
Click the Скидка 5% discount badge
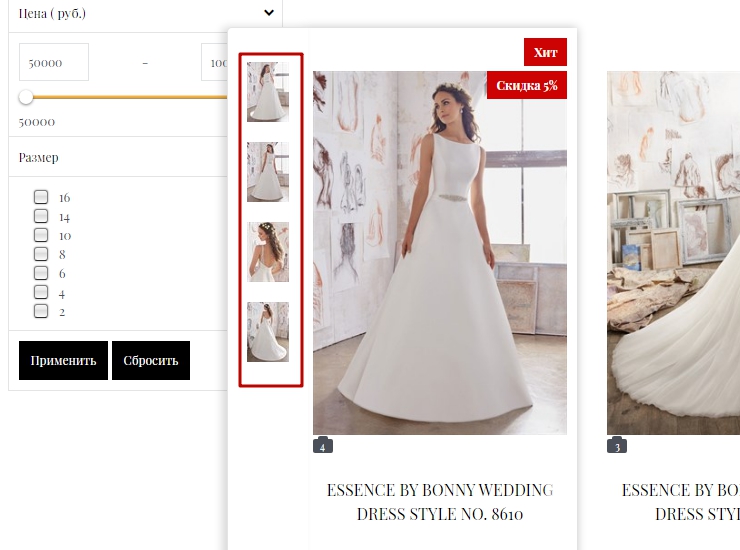pos(527,86)
